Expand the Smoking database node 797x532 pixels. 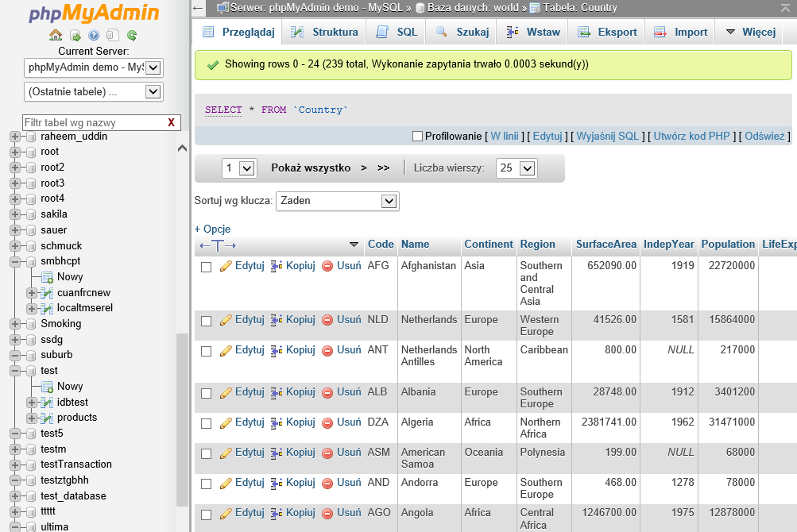point(15,324)
